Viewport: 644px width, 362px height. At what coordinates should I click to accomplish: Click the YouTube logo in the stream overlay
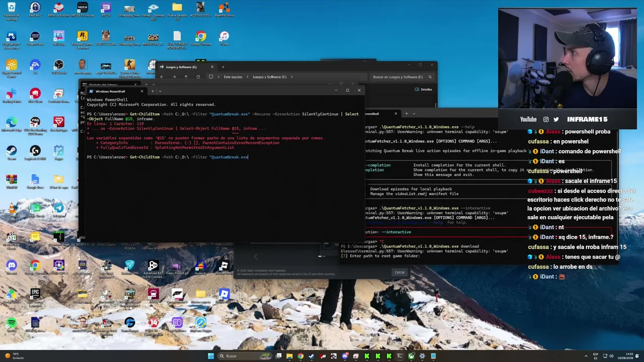pos(528,119)
